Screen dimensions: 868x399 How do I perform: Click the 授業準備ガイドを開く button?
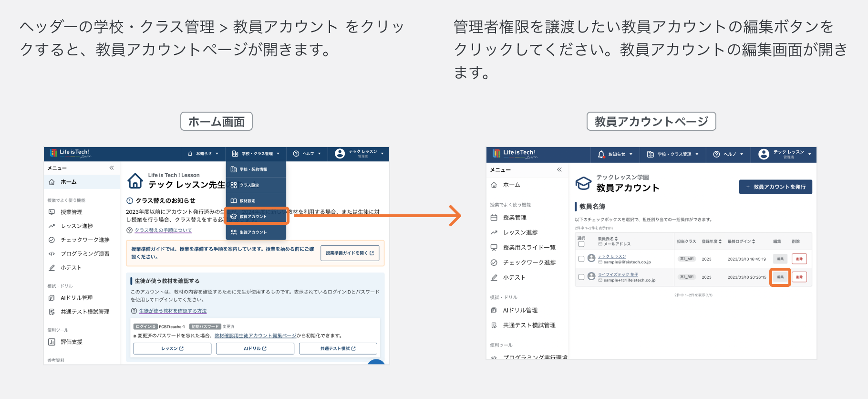point(350,253)
